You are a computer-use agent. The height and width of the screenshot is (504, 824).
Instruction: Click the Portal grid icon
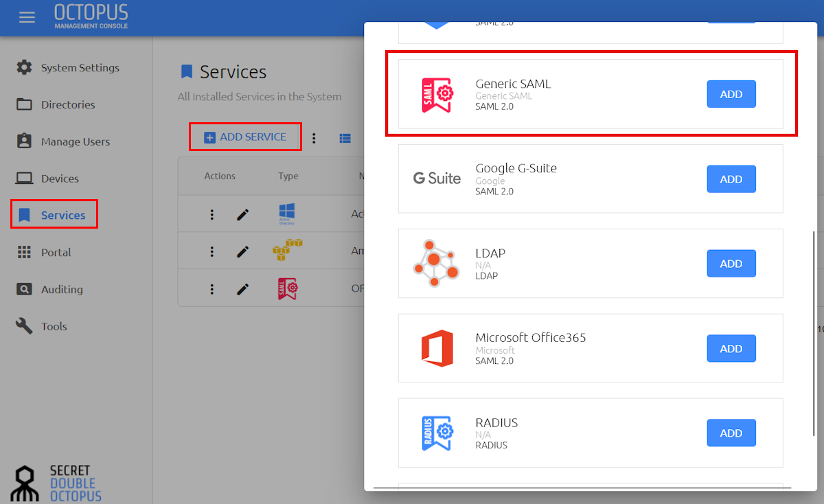click(24, 252)
